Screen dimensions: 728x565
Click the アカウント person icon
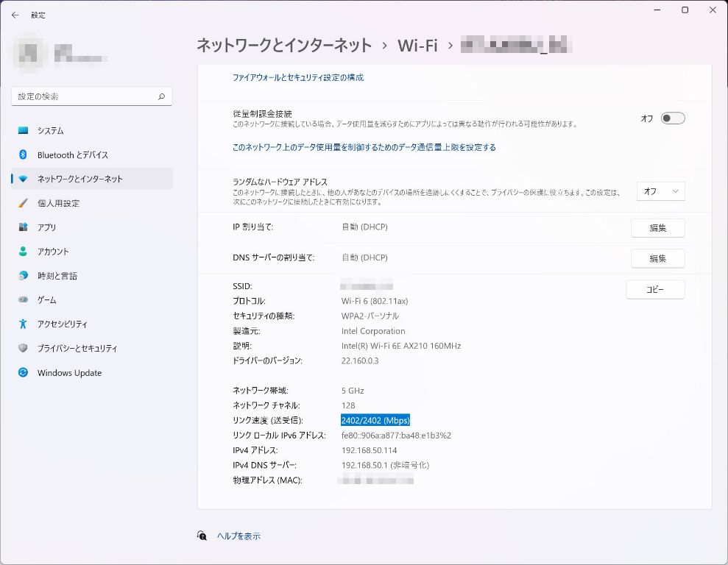(x=23, y=252)
